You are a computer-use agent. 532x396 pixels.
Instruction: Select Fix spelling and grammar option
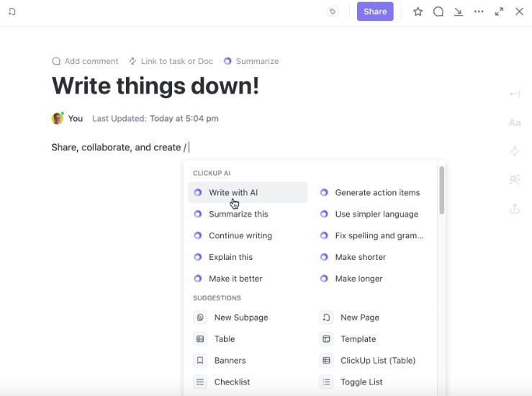click(373, 235)
